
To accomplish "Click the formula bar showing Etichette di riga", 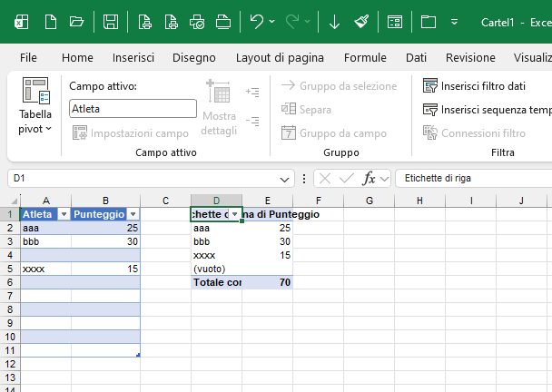I will [474, 179].
